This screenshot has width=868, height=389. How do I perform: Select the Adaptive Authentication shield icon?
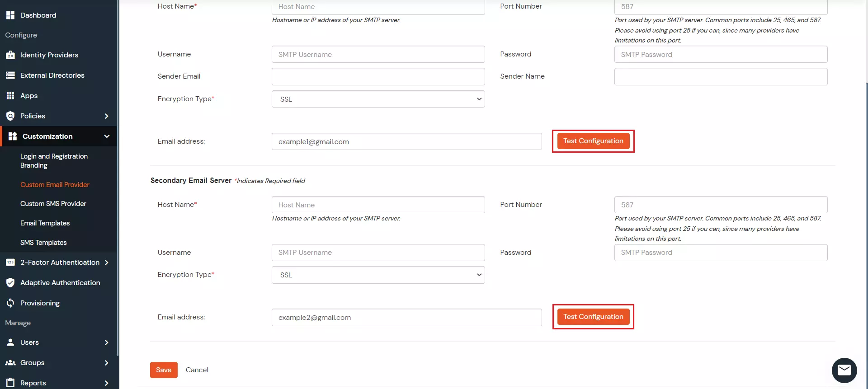pos(10,282)
